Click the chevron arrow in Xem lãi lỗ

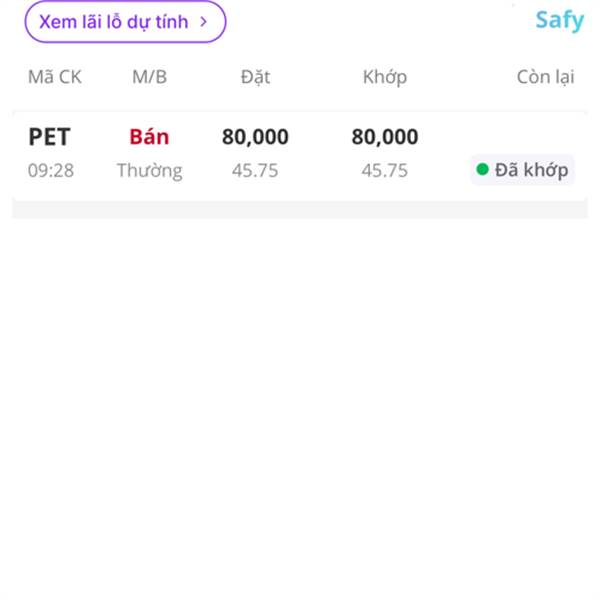pos(204,22)
